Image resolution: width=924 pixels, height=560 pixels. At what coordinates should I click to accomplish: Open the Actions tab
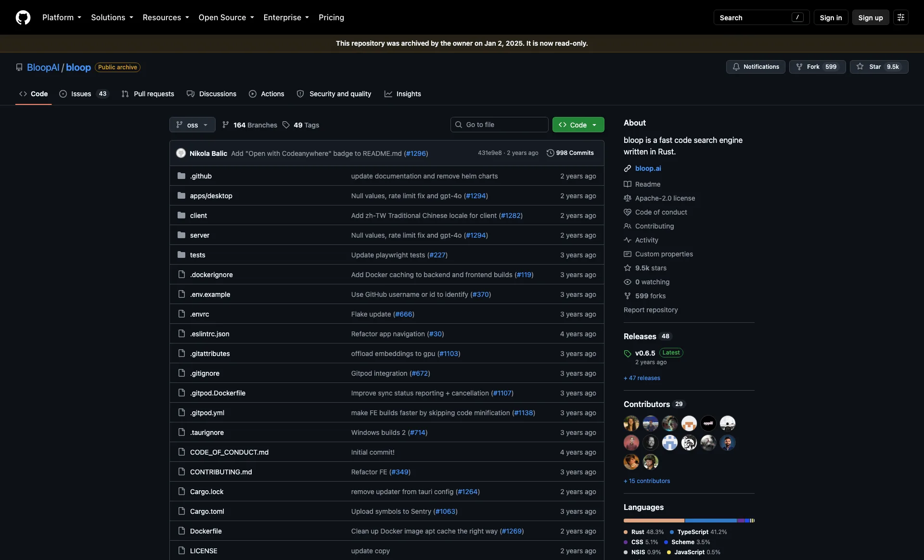point(267,94)
